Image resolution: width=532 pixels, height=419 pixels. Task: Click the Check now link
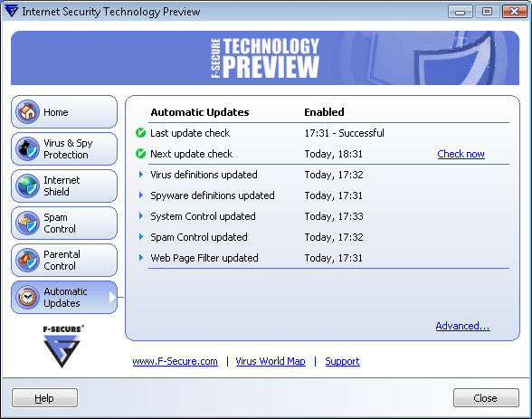pyautogui.click(x=461, y=154)
